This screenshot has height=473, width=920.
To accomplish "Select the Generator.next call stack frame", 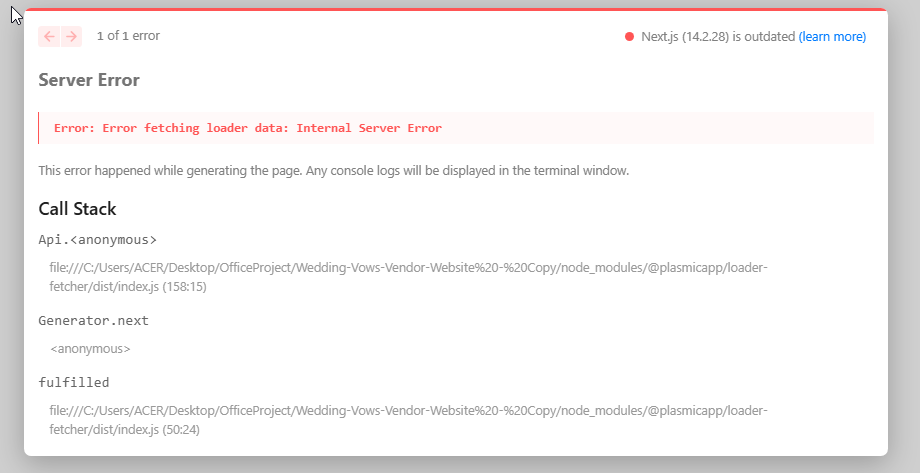I will pos(93,321).
